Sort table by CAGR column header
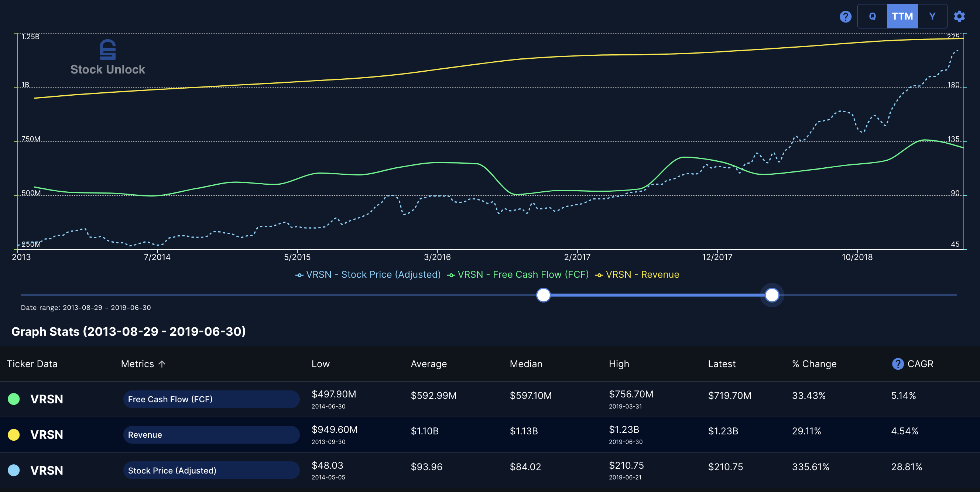This screenshot has width=980, height=492. tap(920, 364)
